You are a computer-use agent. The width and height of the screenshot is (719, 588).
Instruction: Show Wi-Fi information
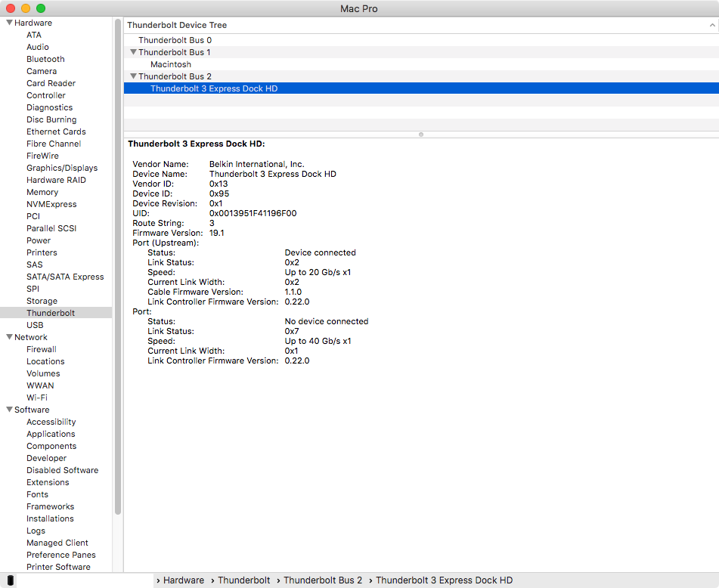tap(37, 398)
